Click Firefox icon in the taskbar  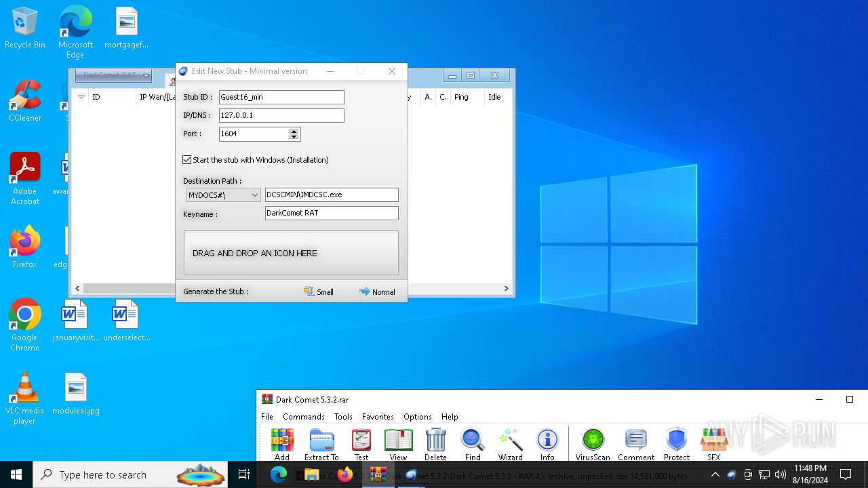tap(345, 474)
